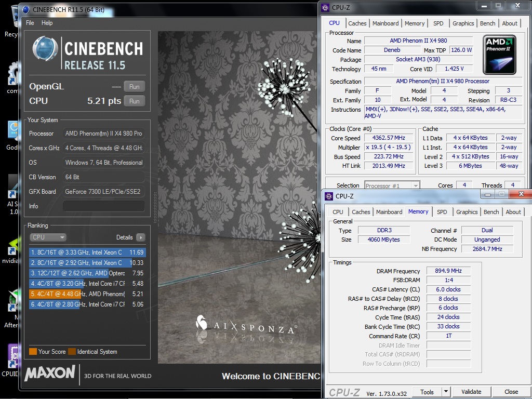Click the CAS# Latency value 6.0 clocks
Viewport: 532px width, 399px height.
pos(448,289)
